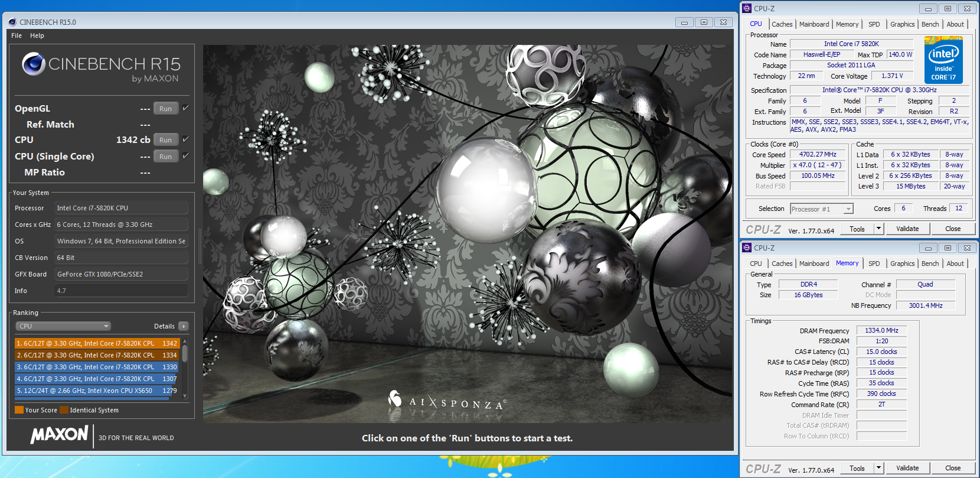Click the AIXSPONZA logo in render

click(447, 401)
